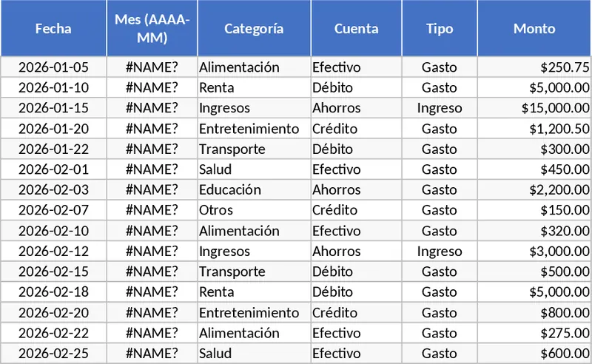Select the date cell 2026-01-05

[53, 67]
